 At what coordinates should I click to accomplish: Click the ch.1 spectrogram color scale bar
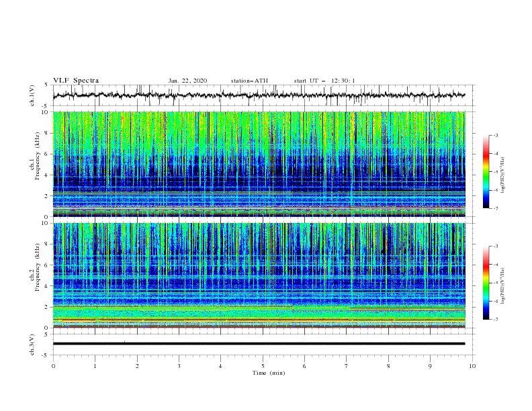click(486, 172)
